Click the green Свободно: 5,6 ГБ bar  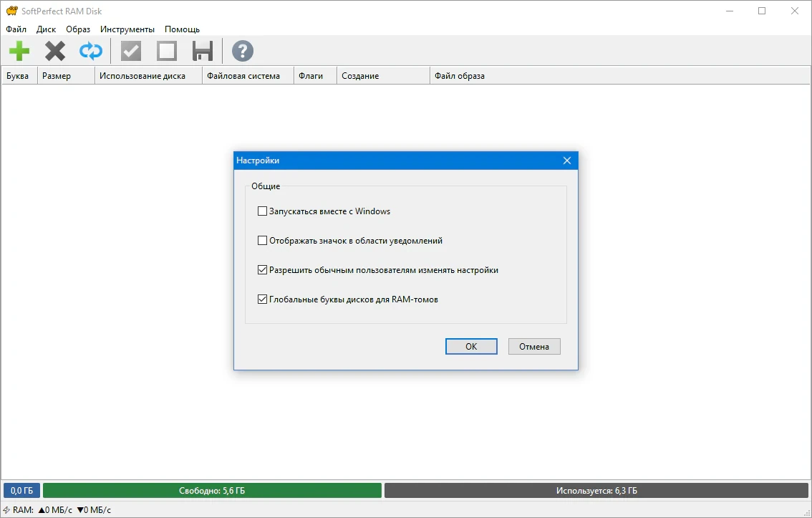[x=212, y=491]
